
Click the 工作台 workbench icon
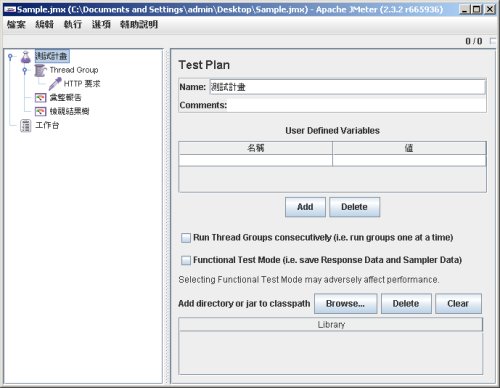(26, 126)
